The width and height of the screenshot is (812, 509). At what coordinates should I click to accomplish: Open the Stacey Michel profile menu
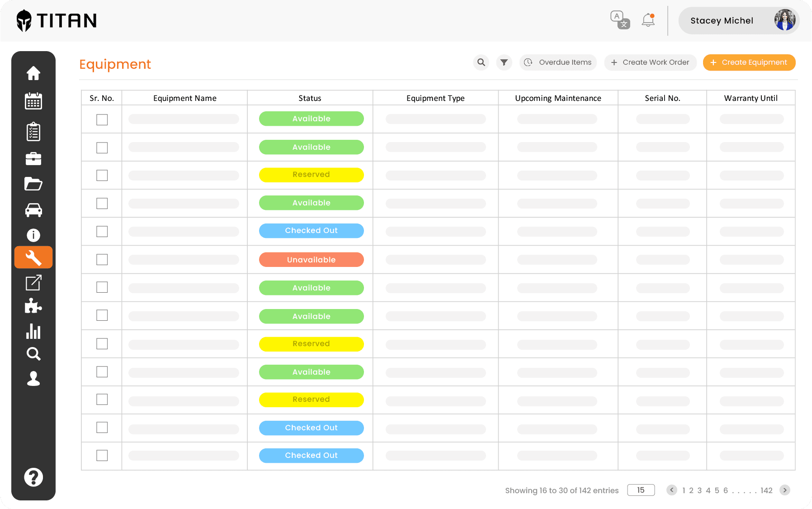pyautogui.click(x=739, y=20)
